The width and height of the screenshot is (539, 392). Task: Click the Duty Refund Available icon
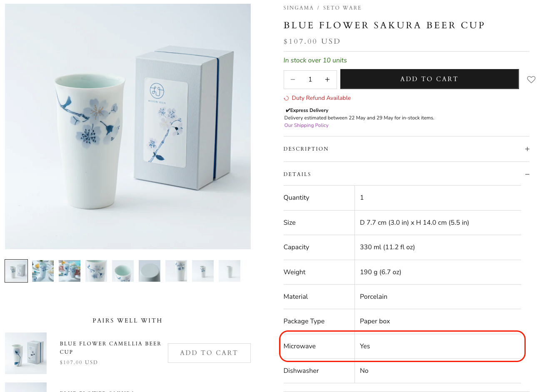click(x=286, y=98)
